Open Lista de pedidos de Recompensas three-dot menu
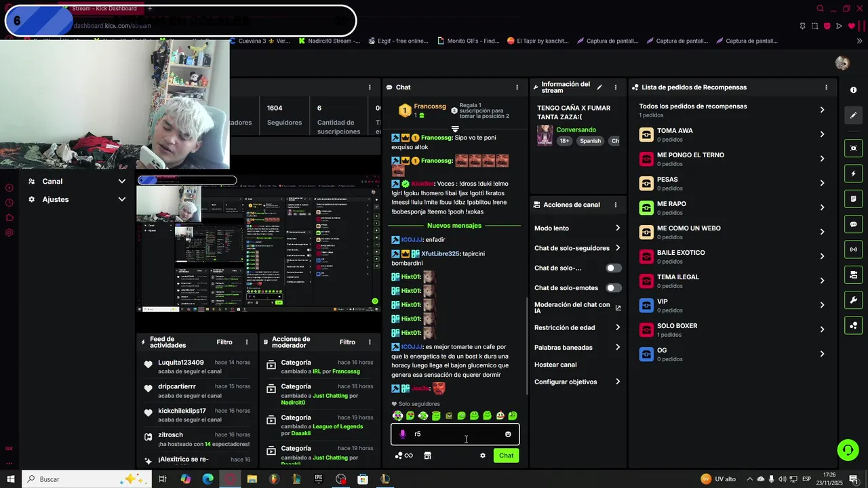This screenshot has height=488, width=868. 826,87
